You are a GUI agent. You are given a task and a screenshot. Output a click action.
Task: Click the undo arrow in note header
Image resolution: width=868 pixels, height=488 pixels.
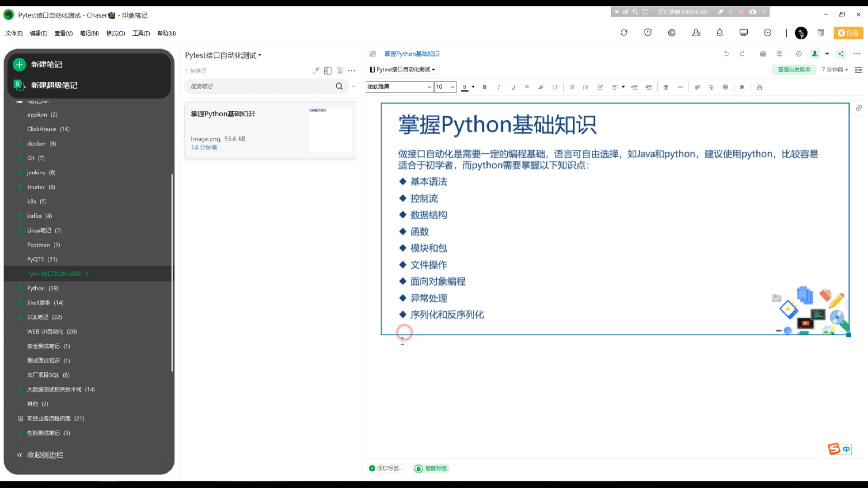tap(726, 54)
